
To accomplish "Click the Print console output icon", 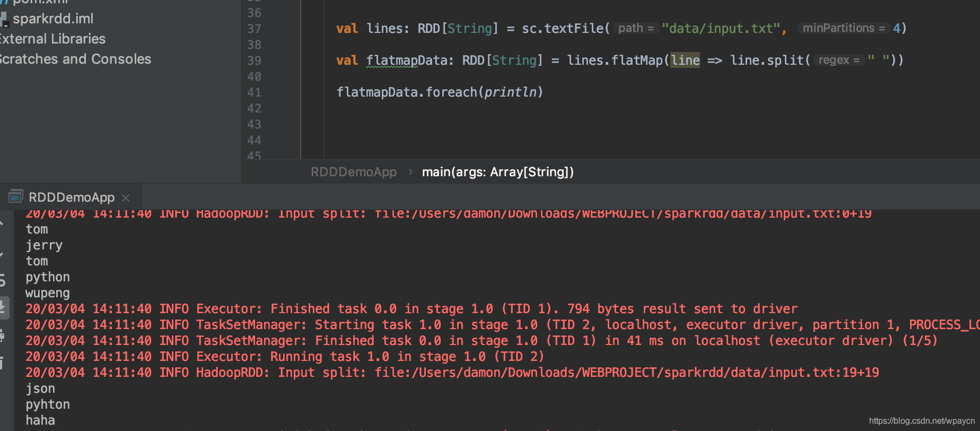I will (3, 335).
